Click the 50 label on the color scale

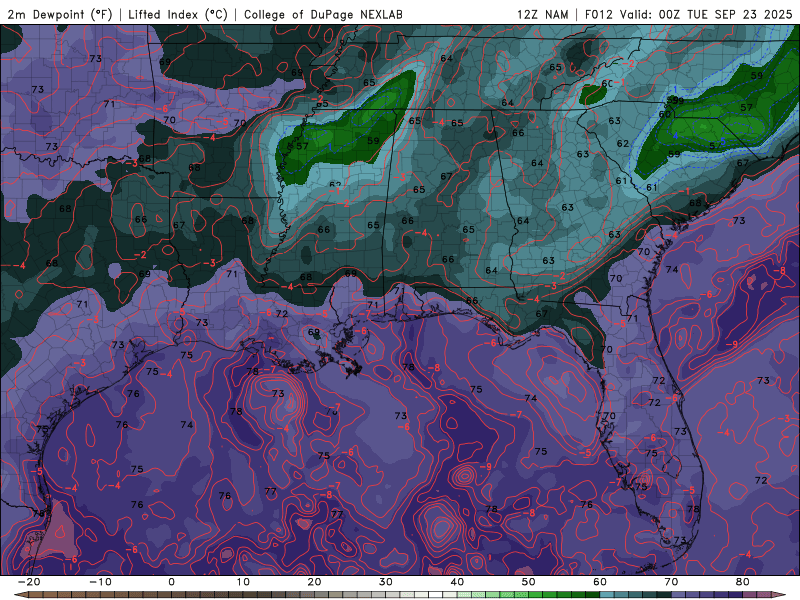click(x=529, y=582)
